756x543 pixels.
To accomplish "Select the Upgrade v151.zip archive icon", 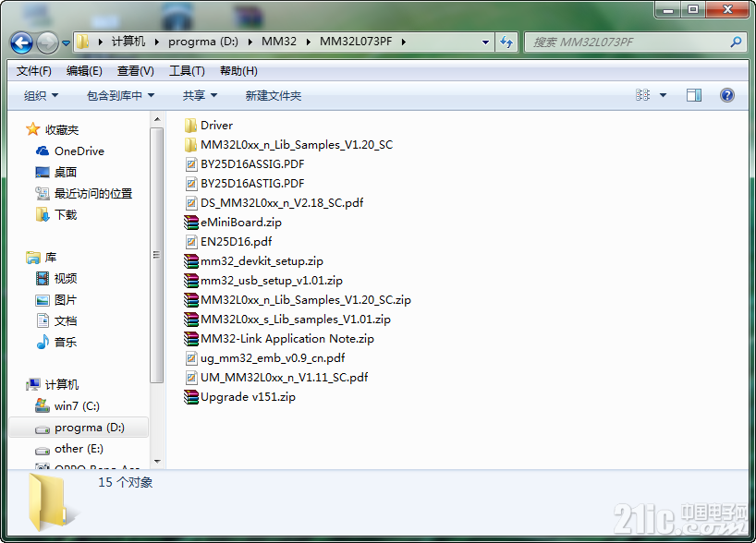I will click(x=191, y=397).
